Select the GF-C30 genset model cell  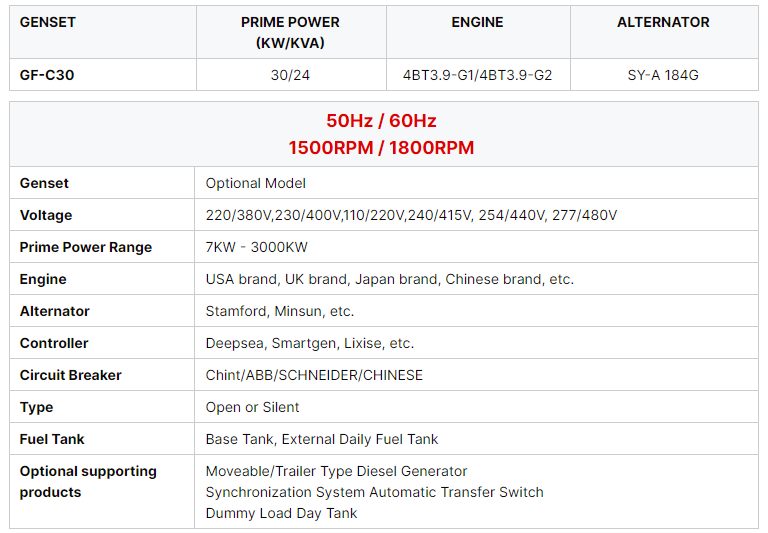point(47,75)
